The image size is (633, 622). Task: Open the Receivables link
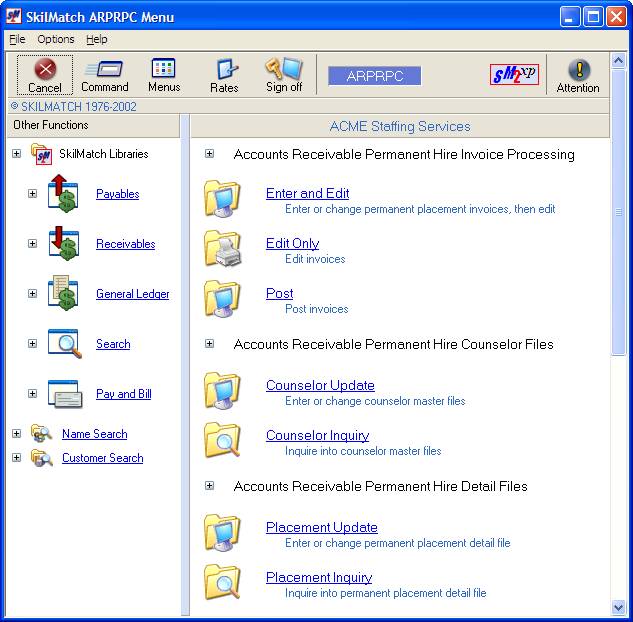(126, 244)
